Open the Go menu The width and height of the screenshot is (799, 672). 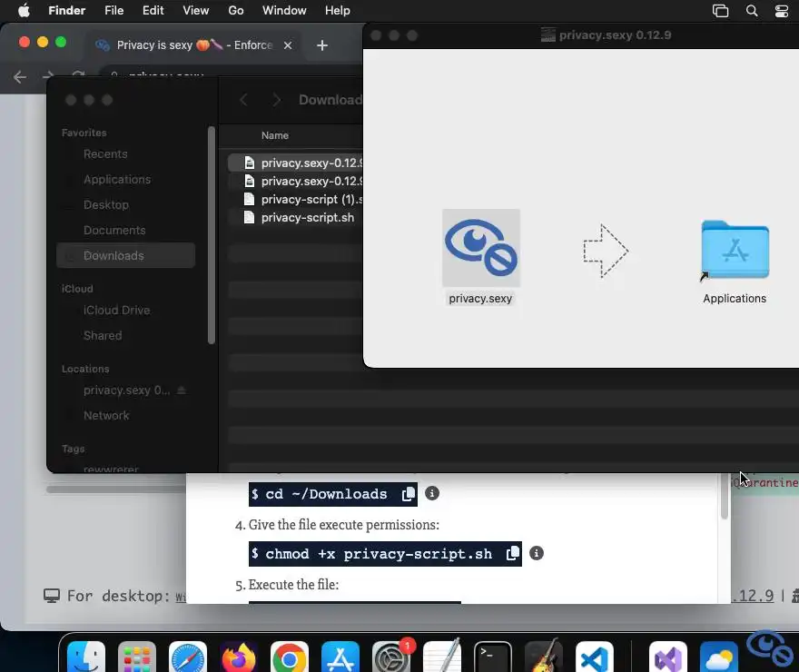point(236,10)
